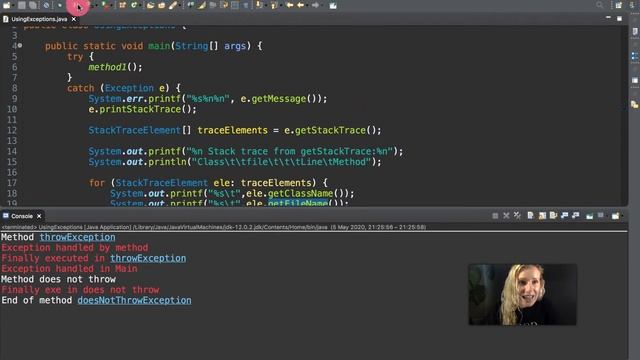Screen dimensions: 640x360
Task: Click 'Exception handled in Main' console line
Action: click(x=69, y=269)
